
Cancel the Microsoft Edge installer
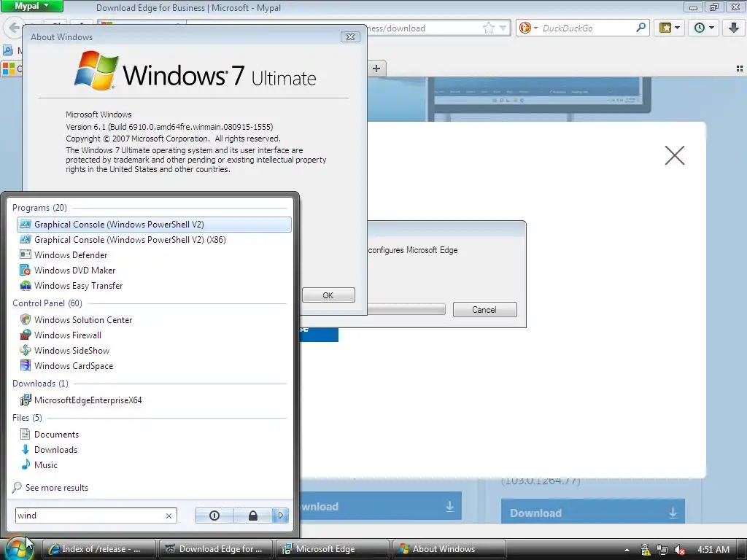tap(484, 309)
